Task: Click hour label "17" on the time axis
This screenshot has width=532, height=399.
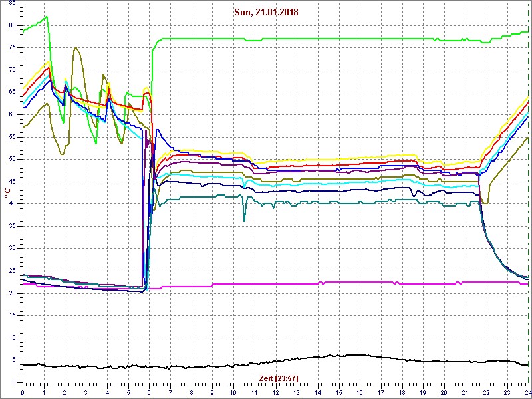Action: coord(380,392)
